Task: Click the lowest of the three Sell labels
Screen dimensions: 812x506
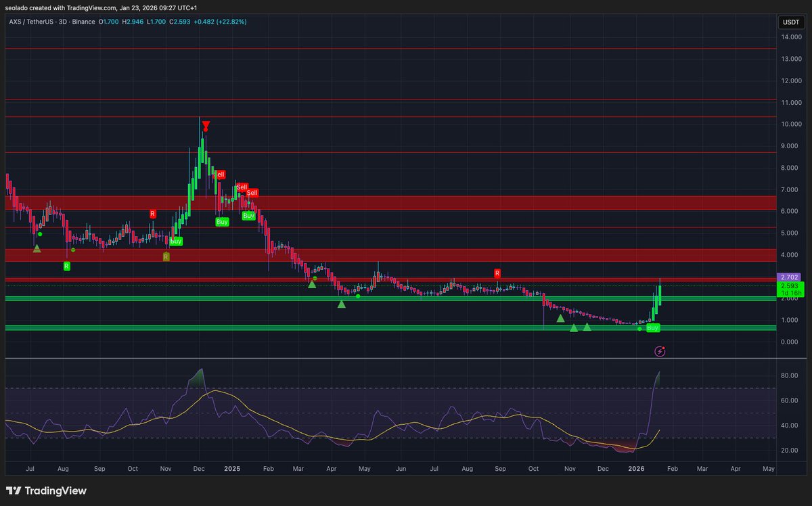Action: [252, 193]
